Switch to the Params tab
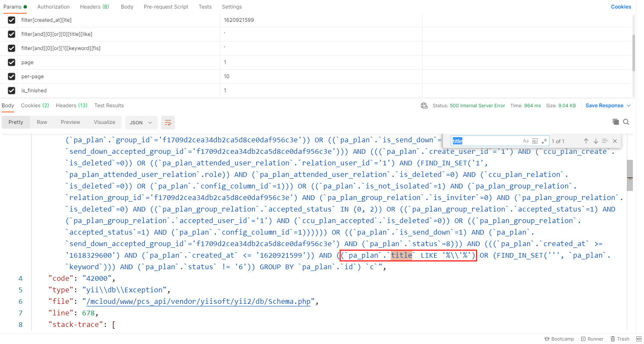Screen dimensions: 644x344 pos(15,7)
